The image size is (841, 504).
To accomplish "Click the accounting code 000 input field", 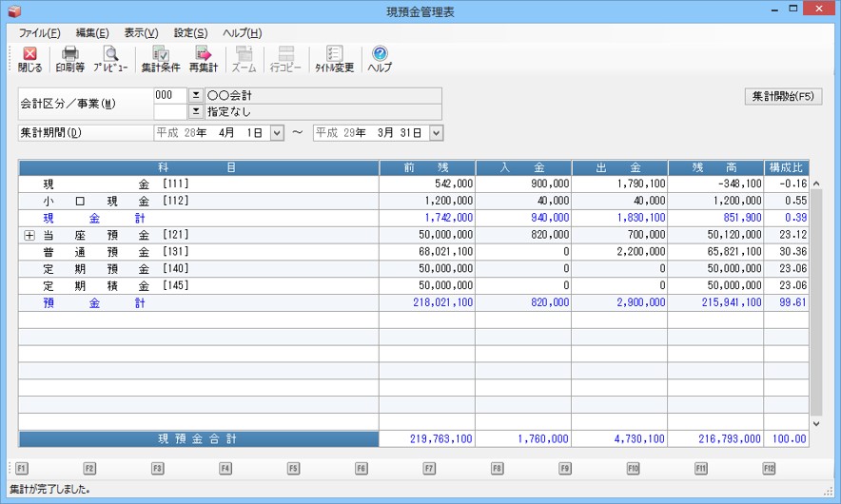I will pos(169,96).
